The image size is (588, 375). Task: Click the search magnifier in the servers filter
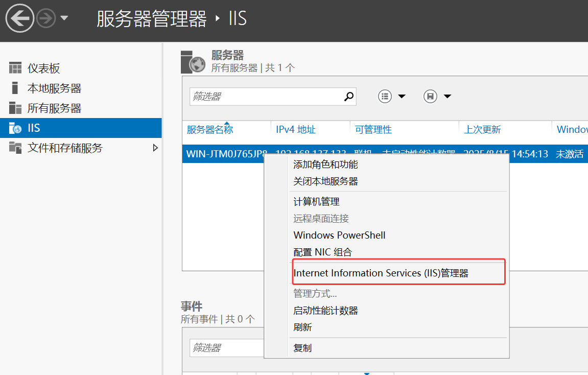[349, 97]
